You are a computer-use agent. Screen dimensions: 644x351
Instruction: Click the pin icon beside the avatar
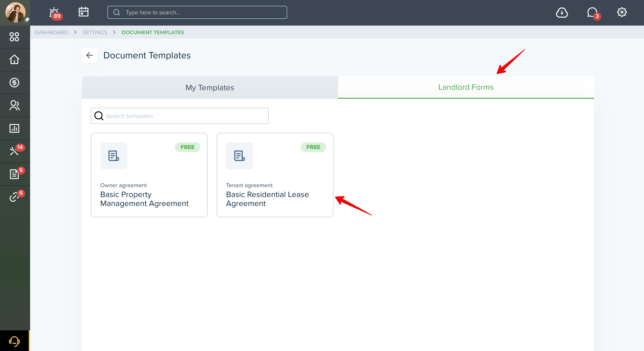tap(27, 20)
